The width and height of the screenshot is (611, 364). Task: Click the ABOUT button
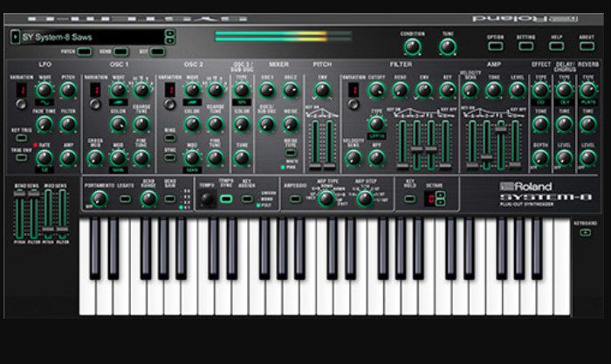point(587,46)
